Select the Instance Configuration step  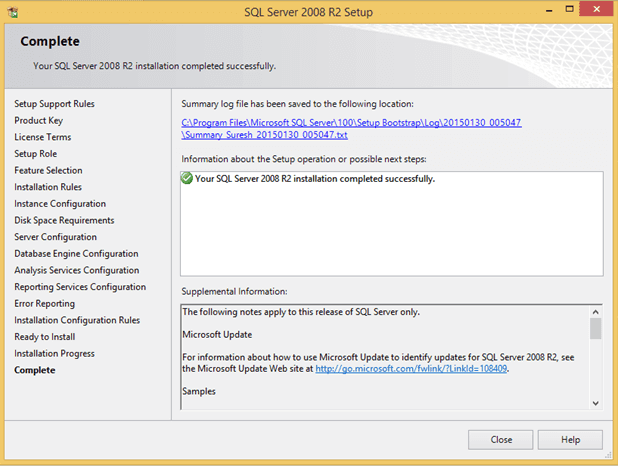(x=60, y=204)
